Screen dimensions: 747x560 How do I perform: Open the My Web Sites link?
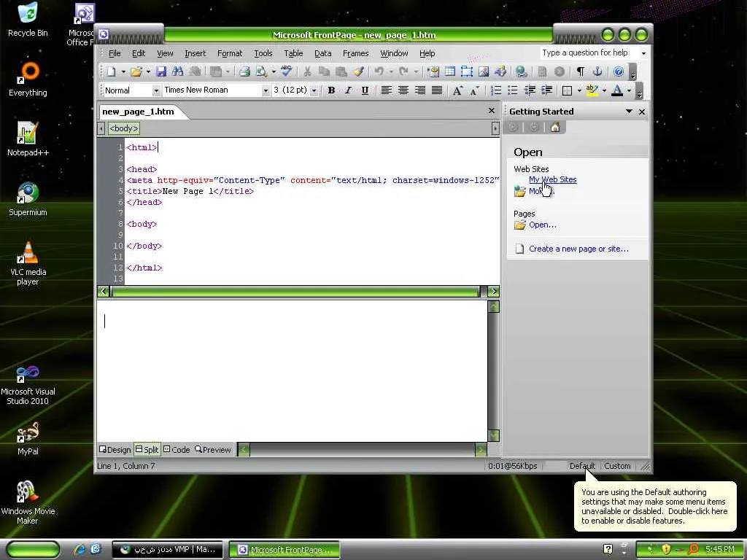553,179
